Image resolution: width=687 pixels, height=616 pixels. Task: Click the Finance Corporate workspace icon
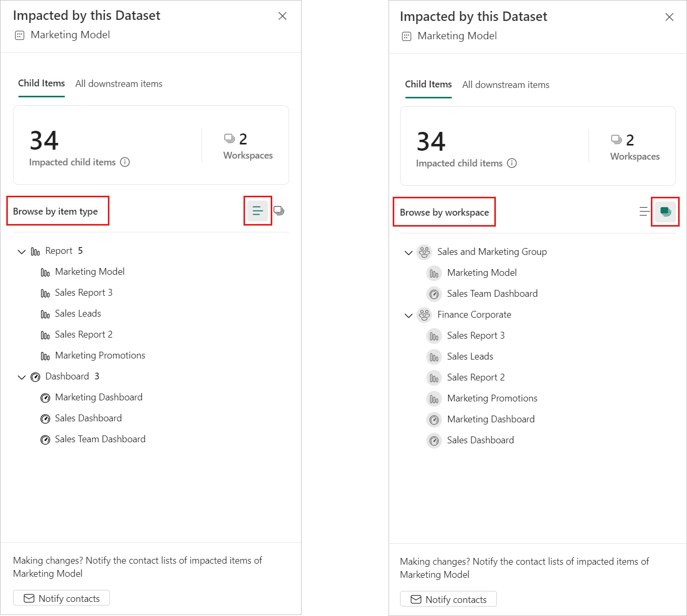tap(424, 315)
